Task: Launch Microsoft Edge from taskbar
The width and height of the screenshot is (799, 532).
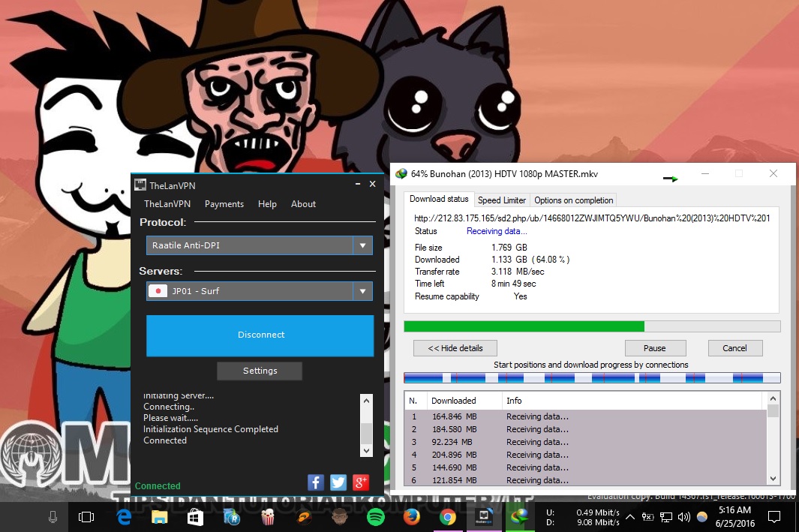Action: pyautogui.click(x=124, y=517)
